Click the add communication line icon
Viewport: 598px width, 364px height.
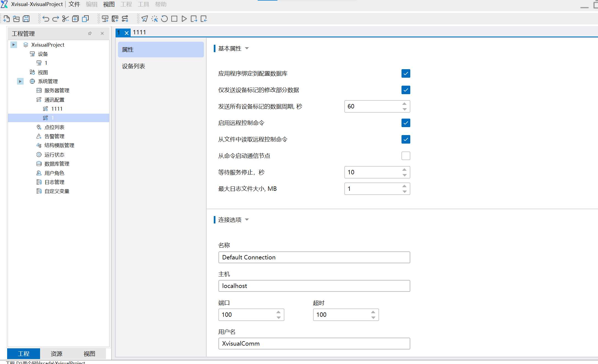[x=125, y=19]
